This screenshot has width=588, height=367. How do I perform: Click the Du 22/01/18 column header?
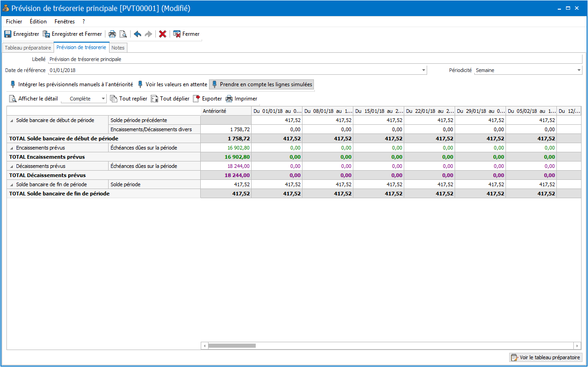click(x=429, y=111)
